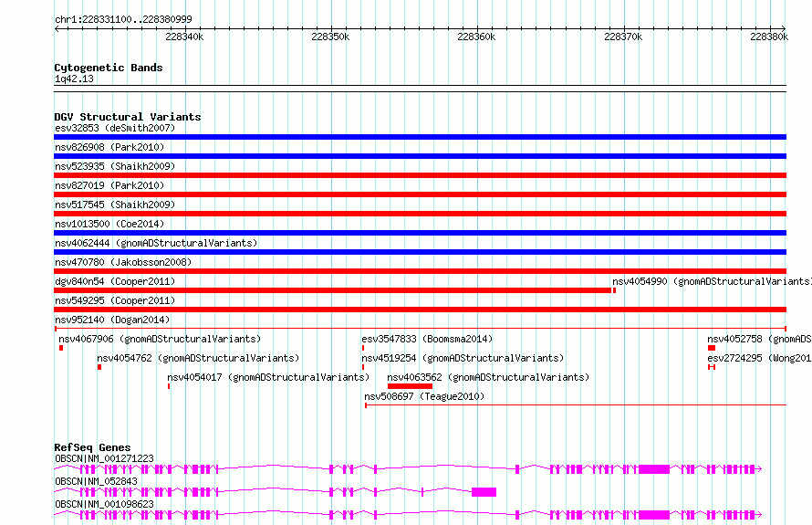Click the chr1:228331100..228380999 coordinates text
The height and width of the screenshot is (525, 812).
123,19
